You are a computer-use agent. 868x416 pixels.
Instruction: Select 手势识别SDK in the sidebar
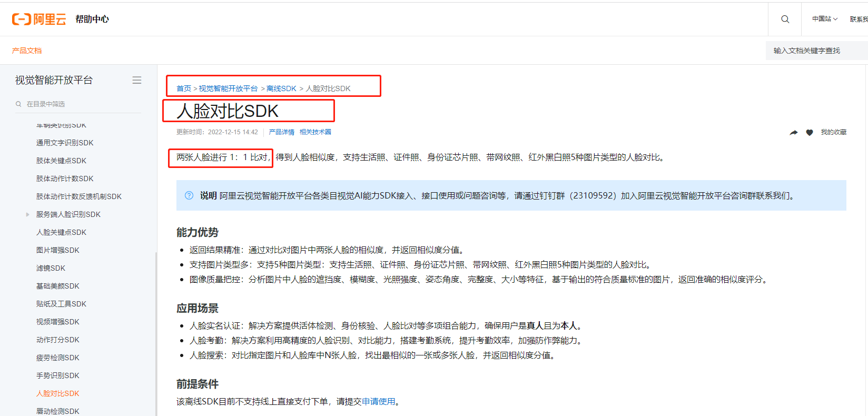click(58, 375)
